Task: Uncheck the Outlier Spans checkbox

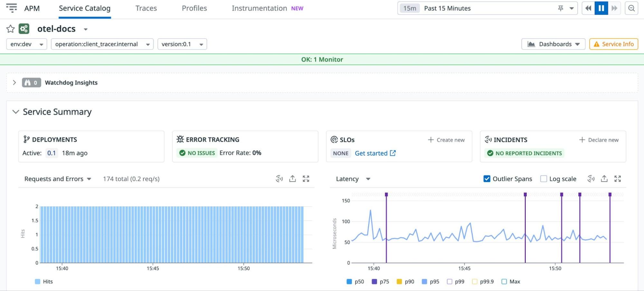Action: tap(487, 179)
